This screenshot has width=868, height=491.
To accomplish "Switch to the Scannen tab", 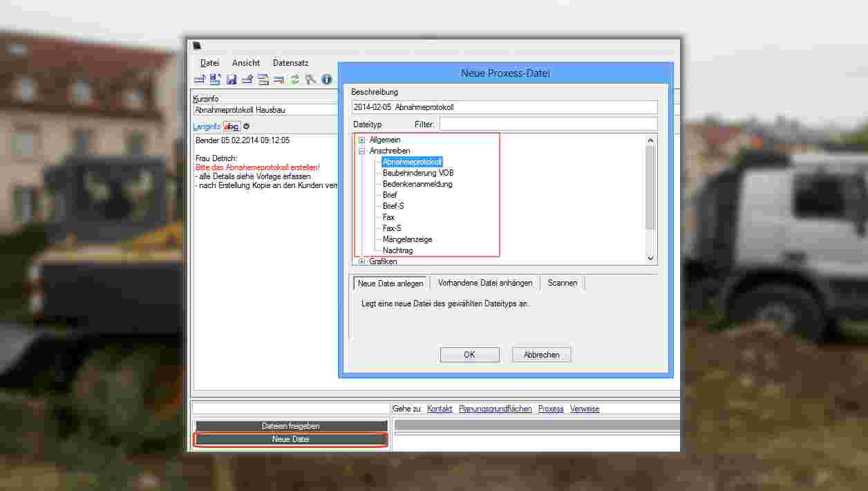I will [x=563, y=283].
